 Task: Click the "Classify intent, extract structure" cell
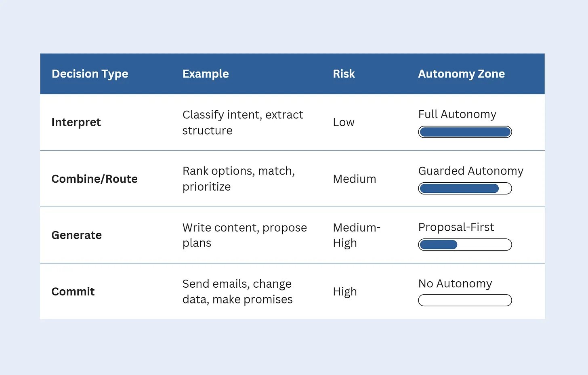tap(242, 122)
